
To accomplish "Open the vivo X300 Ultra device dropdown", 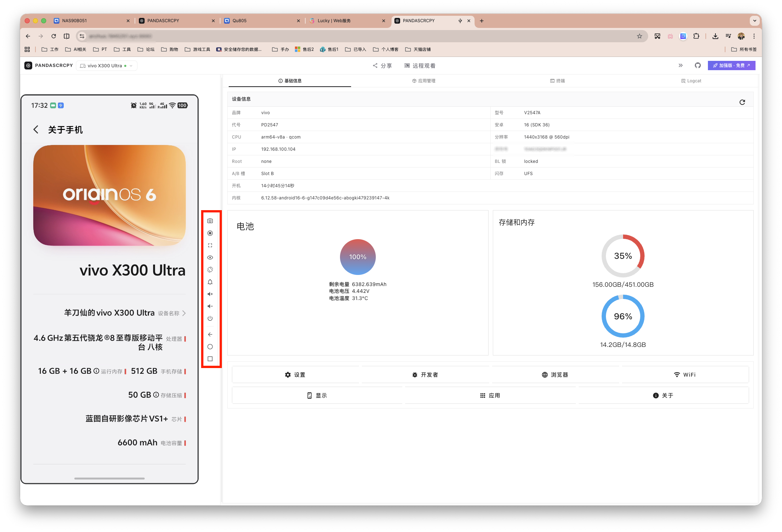I will click(107, 66).
